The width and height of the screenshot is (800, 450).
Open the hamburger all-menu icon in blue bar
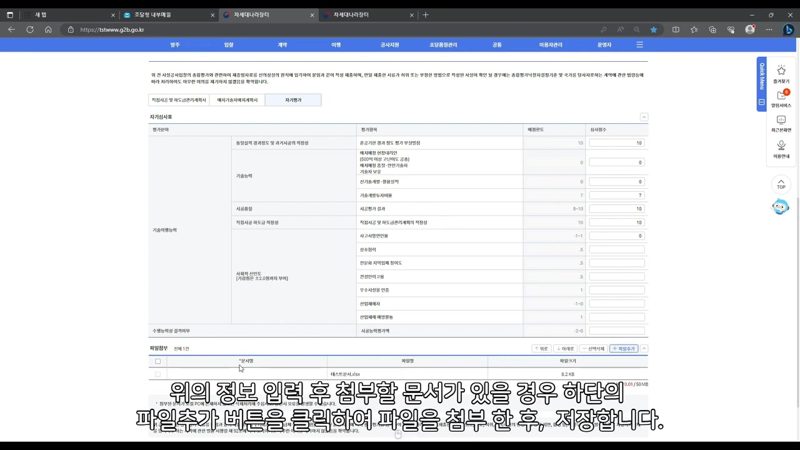click(x=639, y=45)
